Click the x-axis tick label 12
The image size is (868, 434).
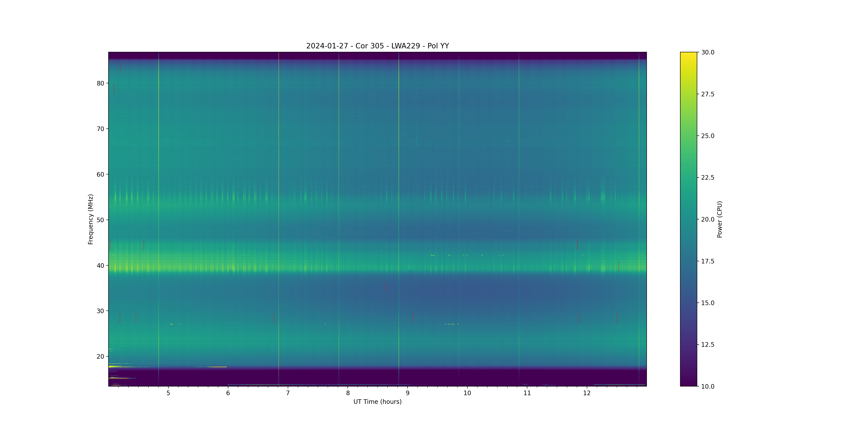587,393
